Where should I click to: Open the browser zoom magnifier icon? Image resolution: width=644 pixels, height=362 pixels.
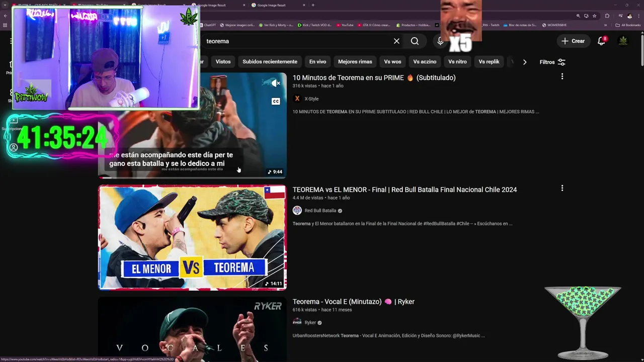pos(578,16)
